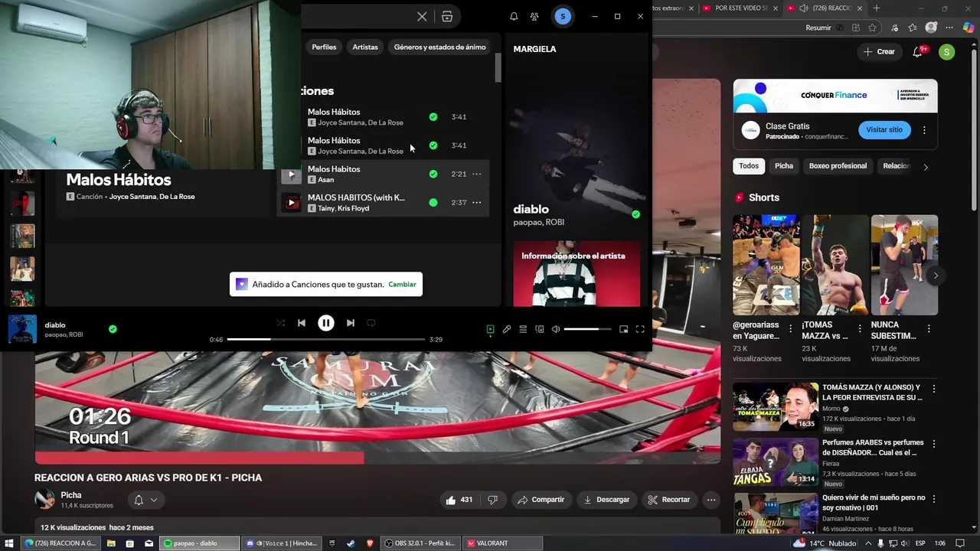980x551 pixels.
Task: Open the Spotify queue icon
Action: tap(523, 329)
